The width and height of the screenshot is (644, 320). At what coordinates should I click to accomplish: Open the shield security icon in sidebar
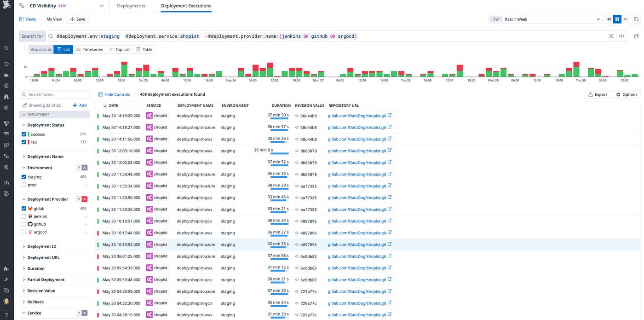(x=6, y=167)
